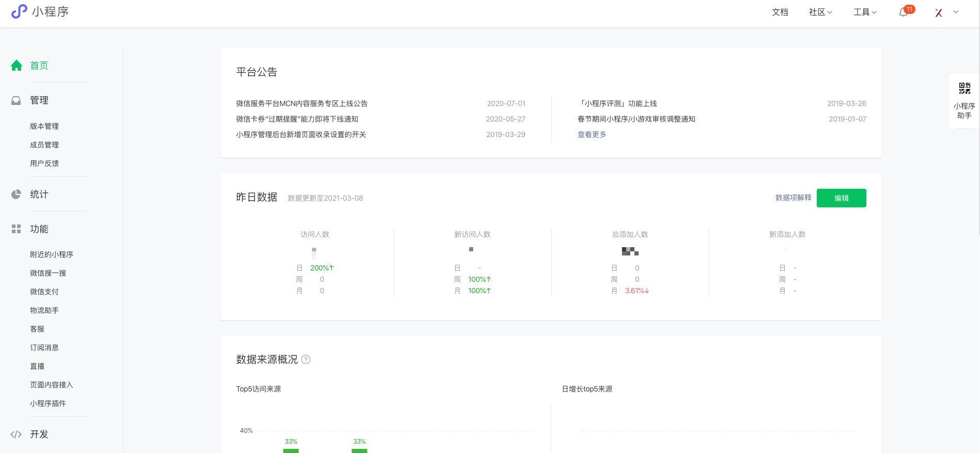Screen dimensions: 980x453
Task: Open 客服 page
Action: 37,329
